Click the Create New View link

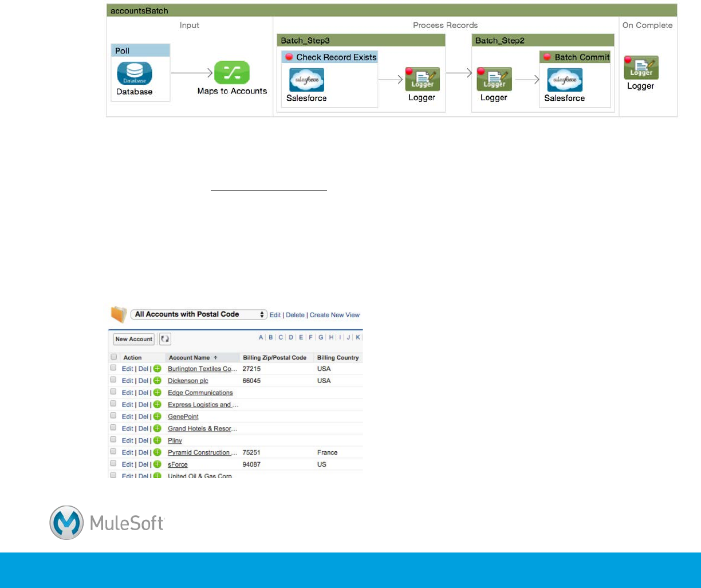(x=334, y=315)
